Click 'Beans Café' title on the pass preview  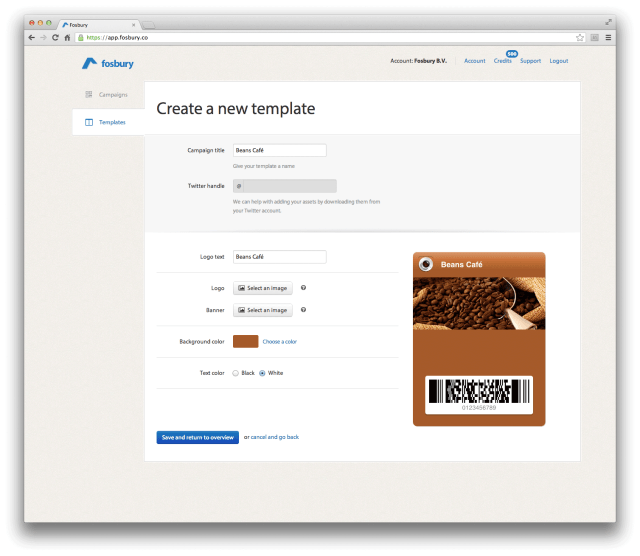(461, 265)
